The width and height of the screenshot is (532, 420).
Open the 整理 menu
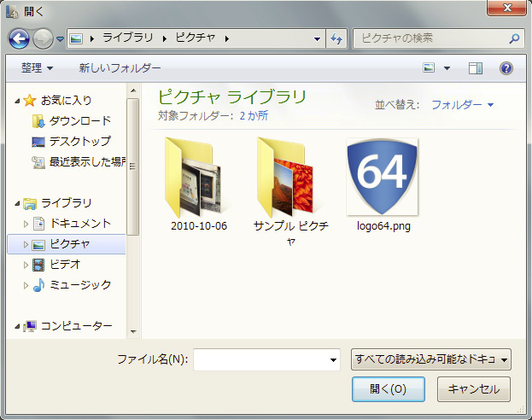pyautogui.click(x=37, y=67)
